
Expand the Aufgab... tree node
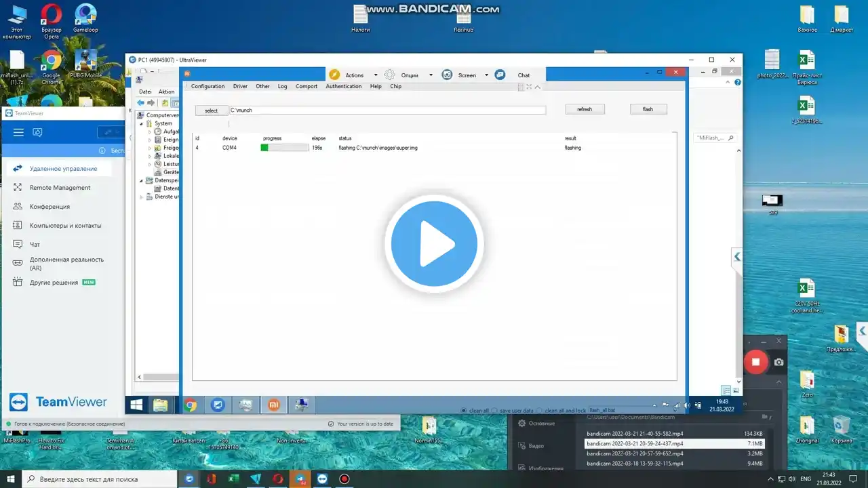pos(150,131)
